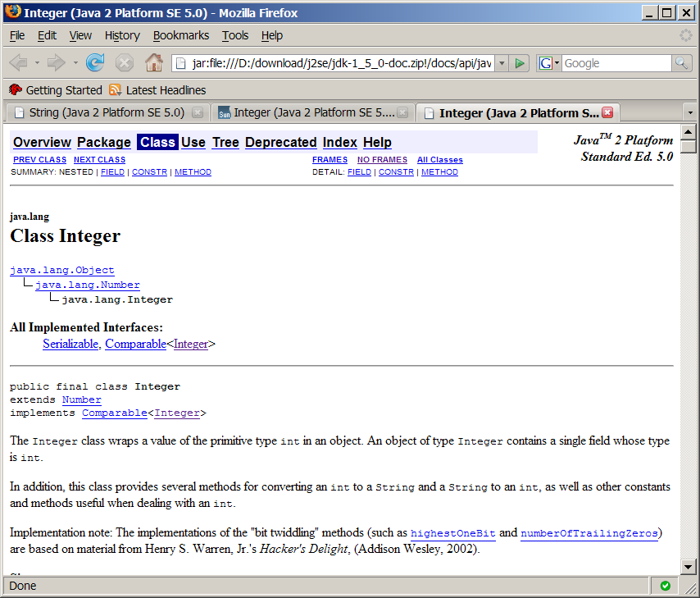Open the Serializable interface link
The height and width of the screenshot is (598, 700).
click(x=70, y=344)
